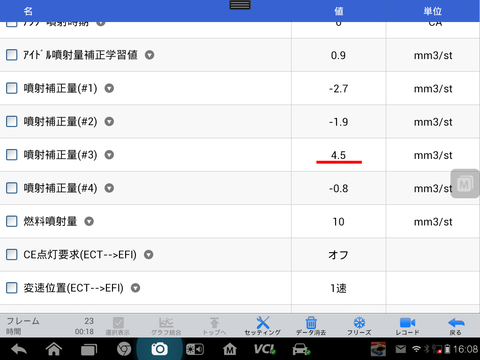Screen dimensions: 480x360
Task: Check the 噴射補正量(#4) checkbox
Action: click(12, 188)
